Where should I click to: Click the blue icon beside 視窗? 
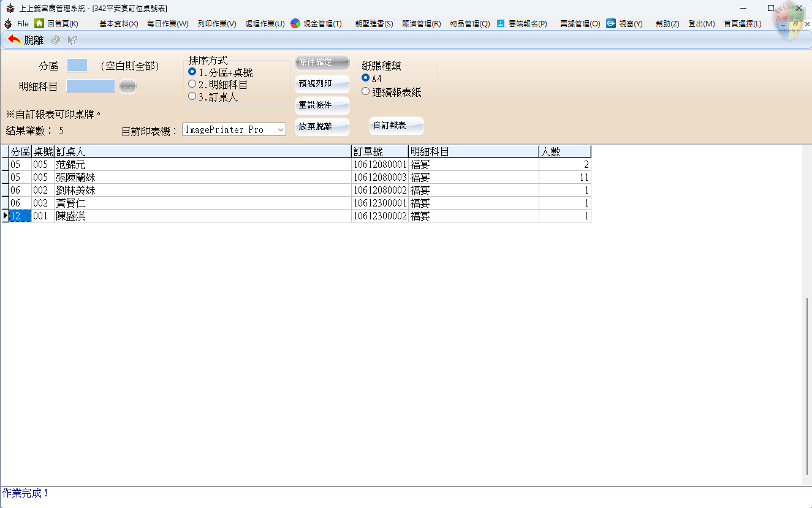611,23
